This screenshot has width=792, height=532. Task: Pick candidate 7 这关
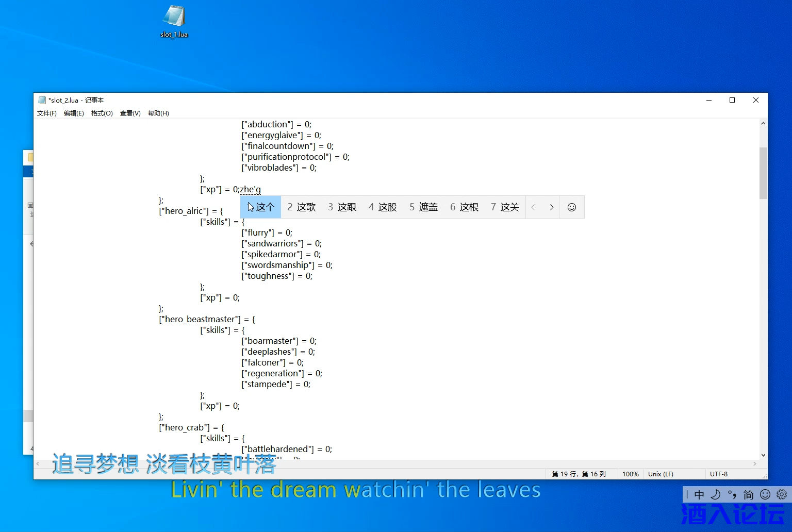pos(505,207)
